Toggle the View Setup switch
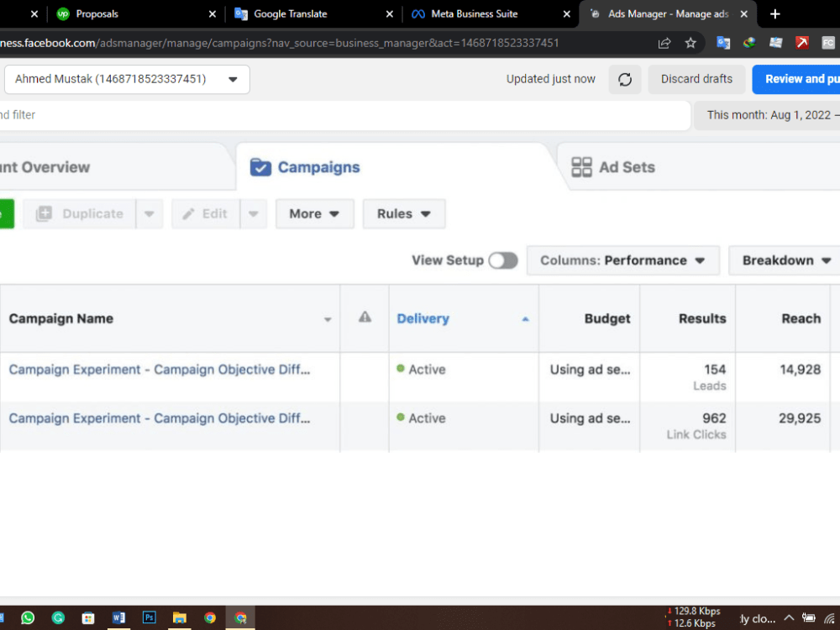Image resolution: width=840 pixels, height=630 pixels. pyautogui.click(x=503, y=260)
